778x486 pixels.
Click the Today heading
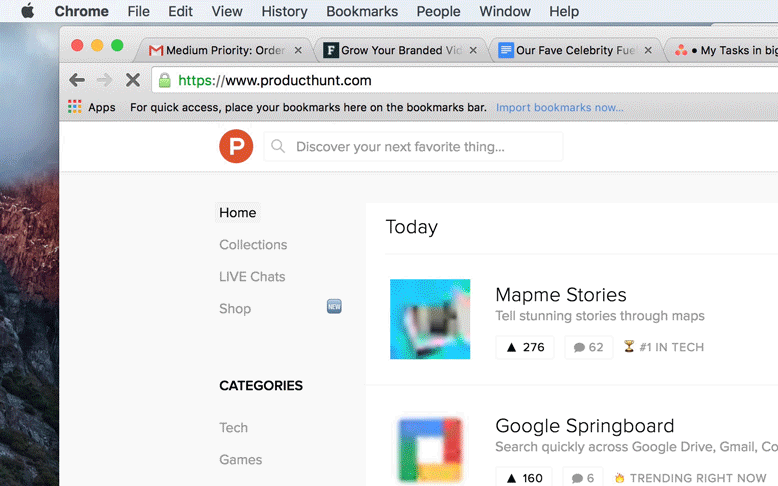(411, 227)
